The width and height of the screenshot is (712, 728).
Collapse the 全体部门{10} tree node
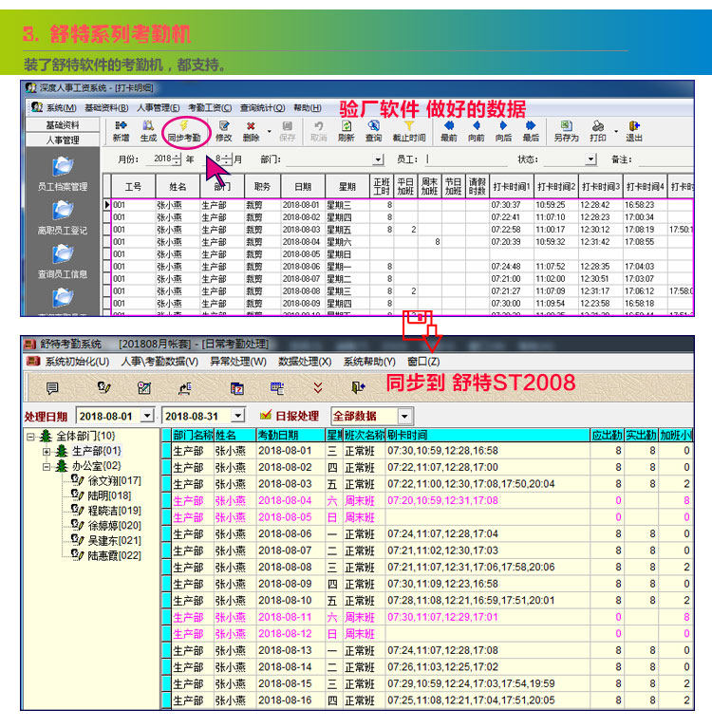(31, 437)
